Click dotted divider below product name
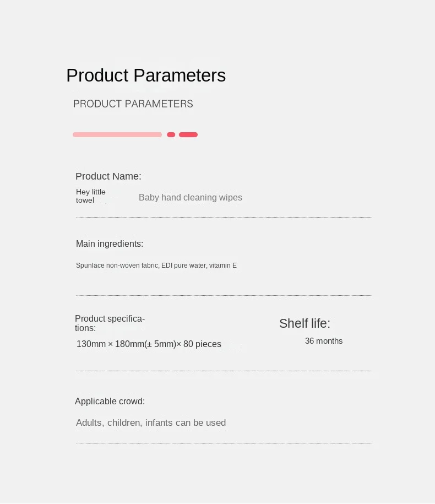The height and width of the screenshot is (504, 435). click(224, 217)
